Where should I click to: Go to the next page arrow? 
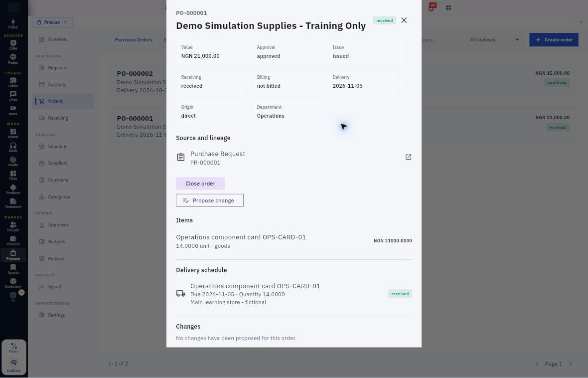(x=571, y=364)
